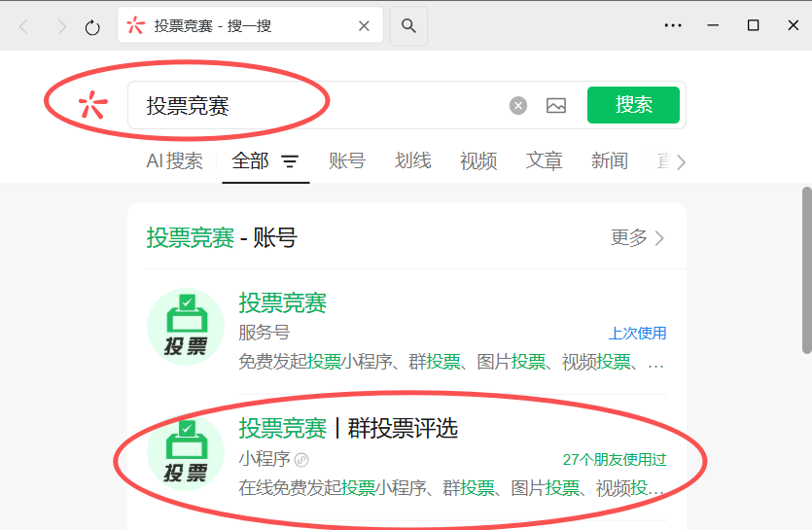
Task: Open the magnifier search tab button
Action: pos(408,26)
